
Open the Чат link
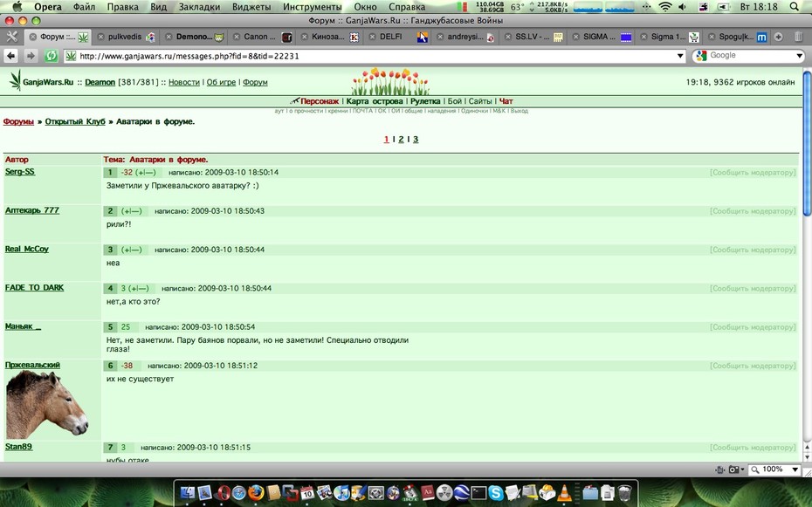pyautogui.click(x=506, y=101)
